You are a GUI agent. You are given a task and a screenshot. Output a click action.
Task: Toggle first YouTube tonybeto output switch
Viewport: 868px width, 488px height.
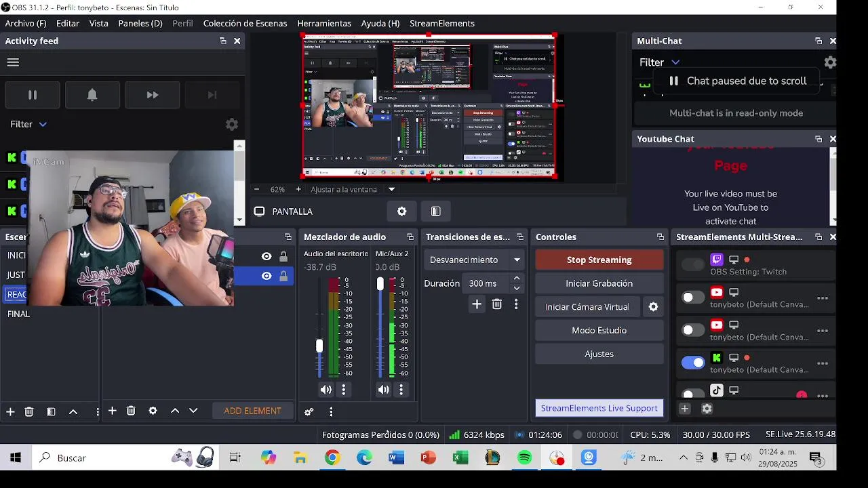693,298
